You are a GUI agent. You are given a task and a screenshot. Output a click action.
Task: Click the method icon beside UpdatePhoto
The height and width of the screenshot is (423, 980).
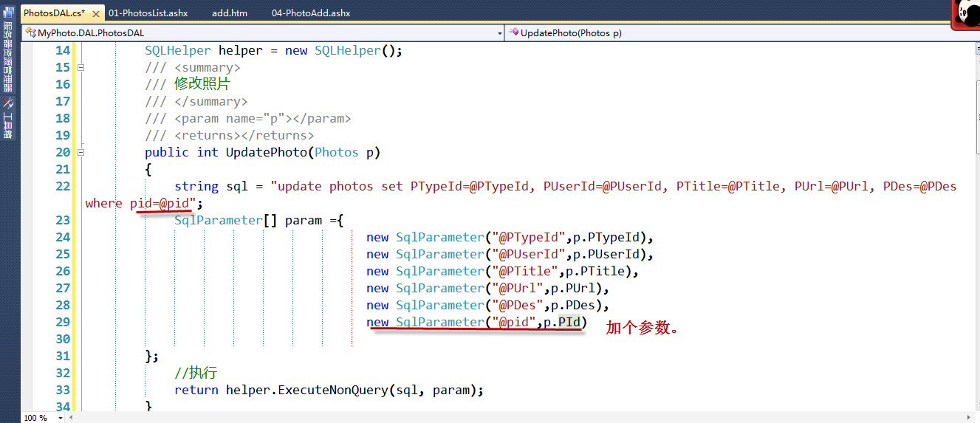point(513,33)
